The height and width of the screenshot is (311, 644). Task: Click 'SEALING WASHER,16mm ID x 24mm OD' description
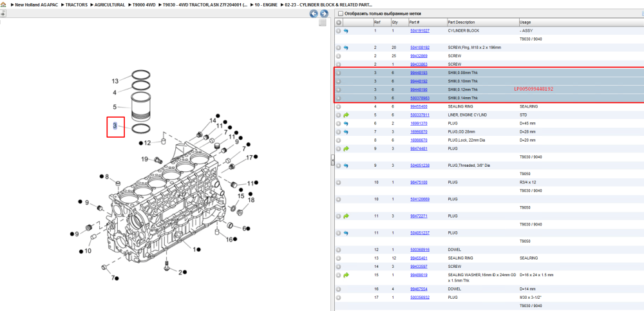pos(481,278)
